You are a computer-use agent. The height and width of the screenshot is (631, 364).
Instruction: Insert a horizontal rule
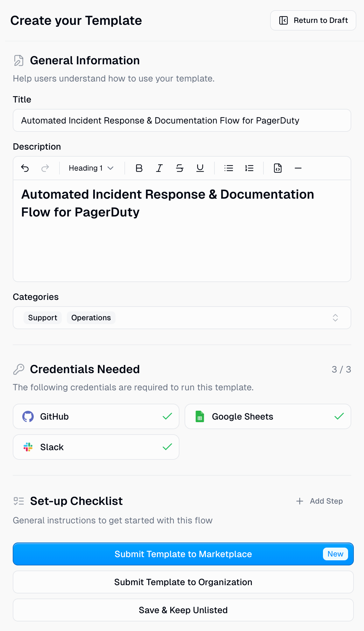(x=298, y=168)
